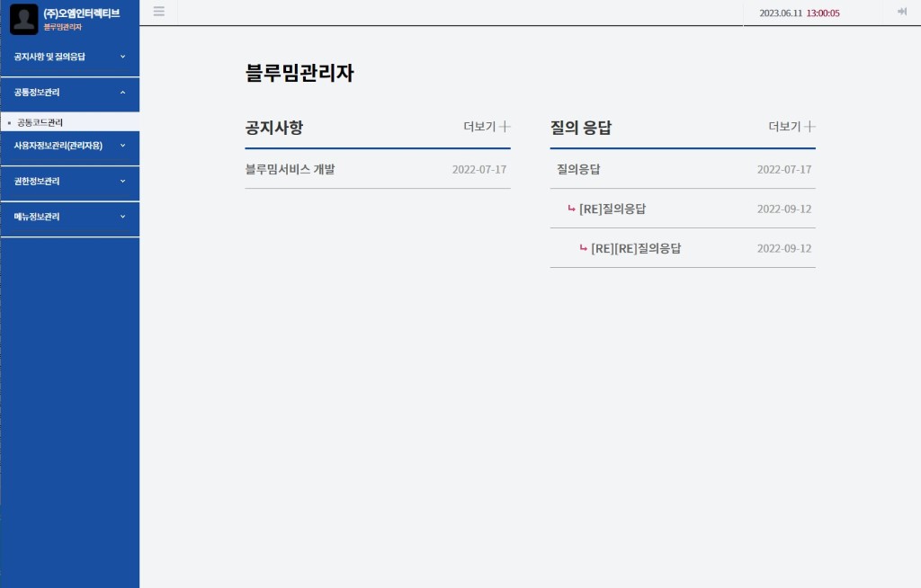Expand the 권한정보관리 menu
Viewport: 921px width, 588px height.
tap(69, 183)
